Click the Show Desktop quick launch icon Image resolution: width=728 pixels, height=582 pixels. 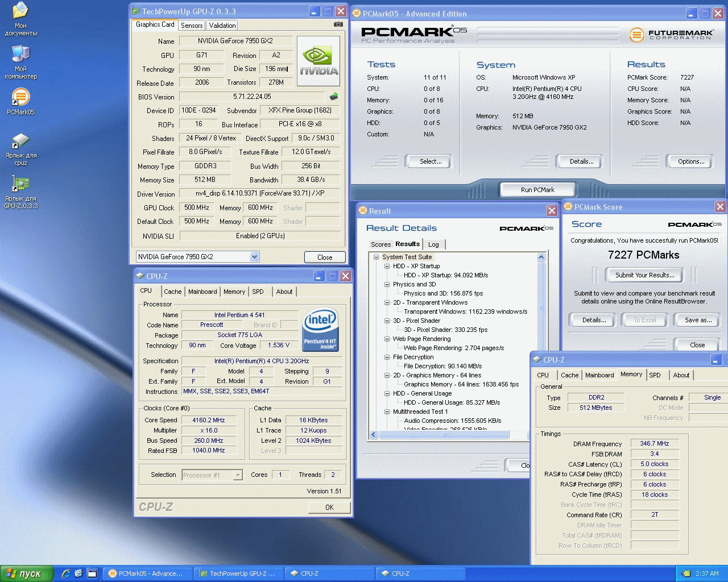click(x=92, y=573)
